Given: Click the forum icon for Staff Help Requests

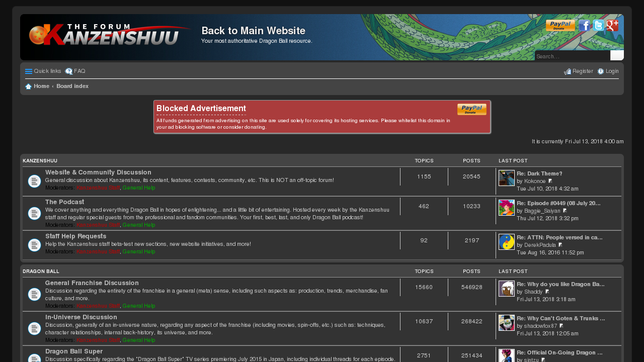Looking at the screenshot, I should tap(34, 245).
